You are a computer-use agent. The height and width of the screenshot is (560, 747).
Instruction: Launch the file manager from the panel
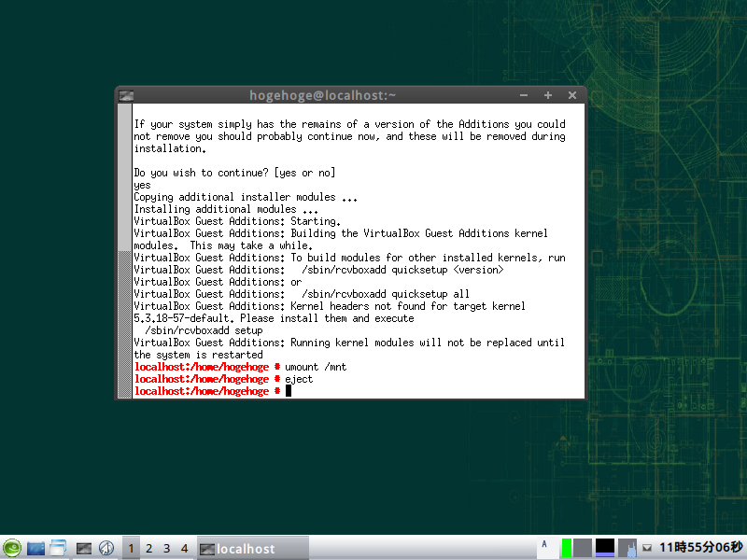click(35, 549)
